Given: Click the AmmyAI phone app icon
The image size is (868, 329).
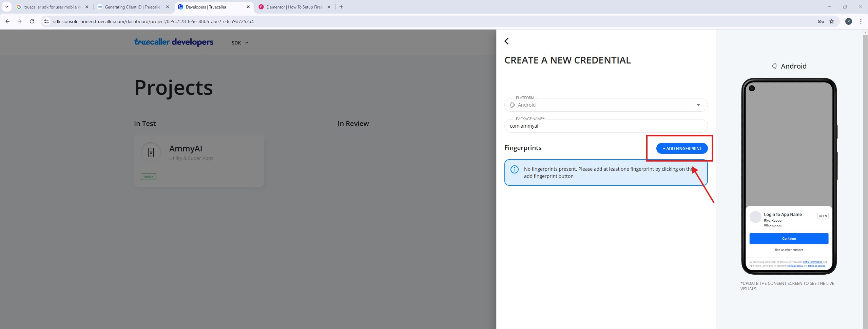Looking at the screenshot, I should point(151,152).
